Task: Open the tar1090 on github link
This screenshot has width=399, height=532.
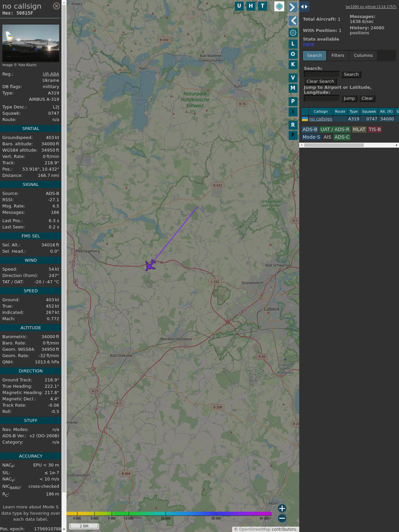Action: pos(371,7)
